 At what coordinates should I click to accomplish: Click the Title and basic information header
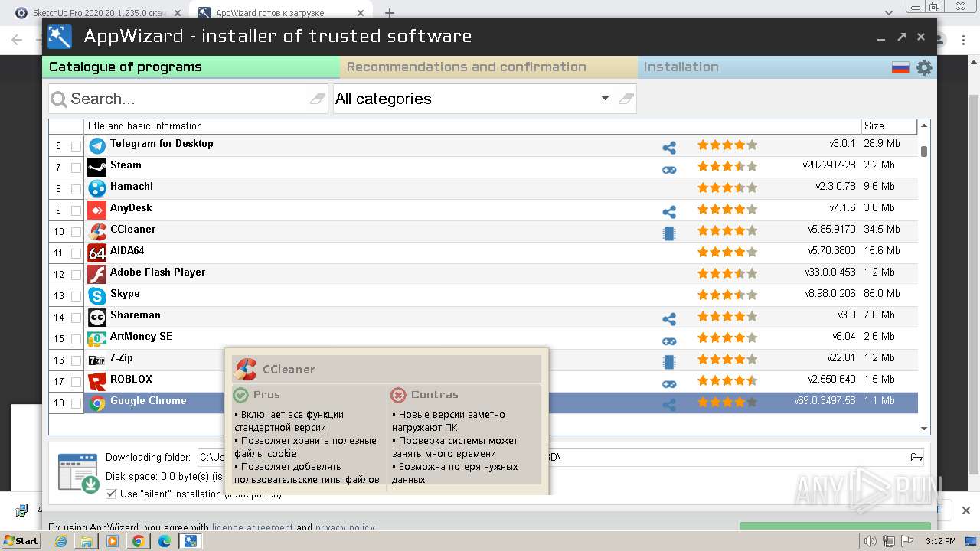coord(472,126)
